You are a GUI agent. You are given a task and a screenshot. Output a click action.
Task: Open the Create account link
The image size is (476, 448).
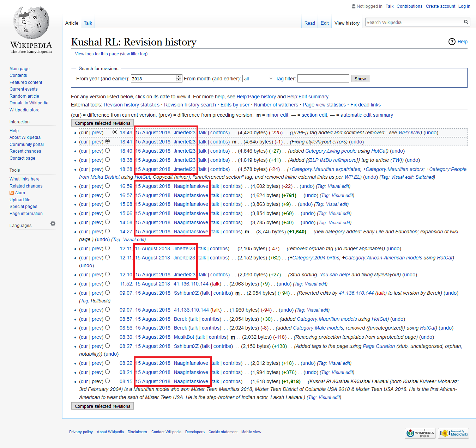[440, 6]
